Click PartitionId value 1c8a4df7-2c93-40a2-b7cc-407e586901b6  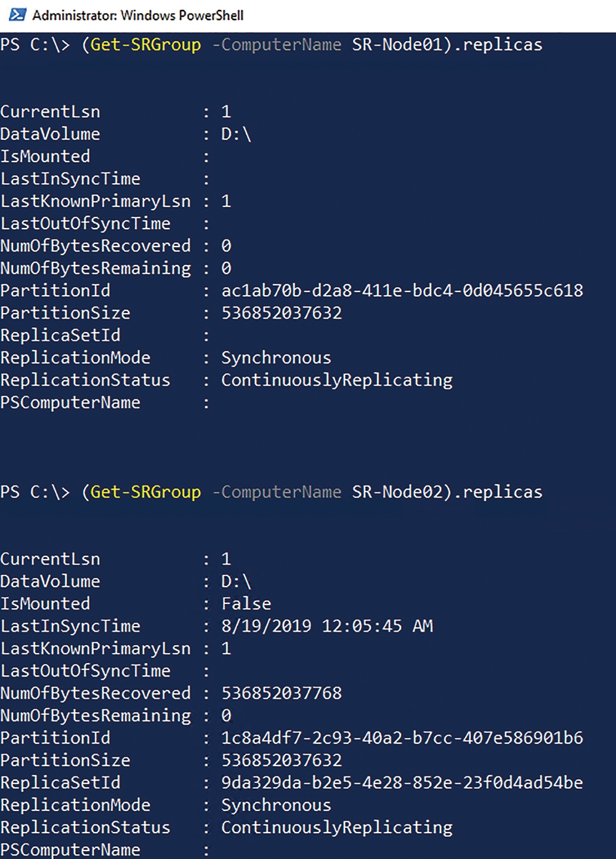[x=402, y=738]
